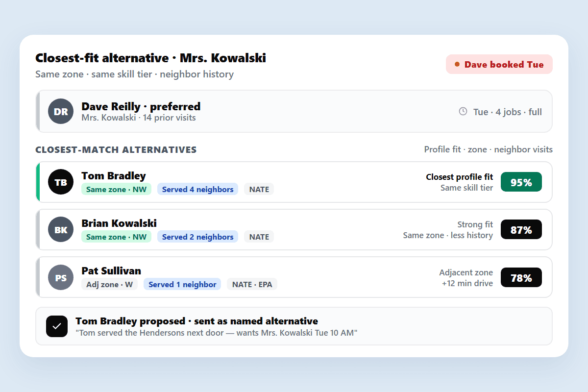588x392 pixels.
Task: Toggle the Tom Bradley proposed checkbox
Action: click(57, 326)
